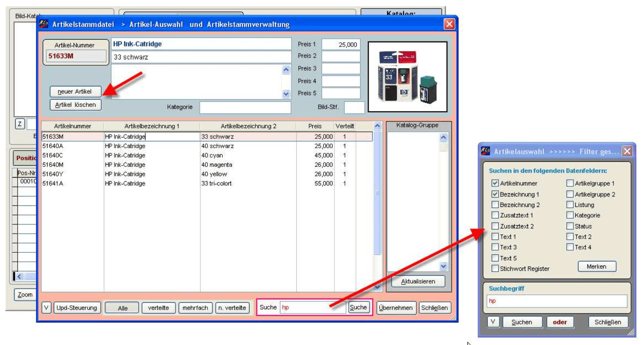Select the row with article 51640C
This screenshot has height=345, width=644.
coord(207,155)
